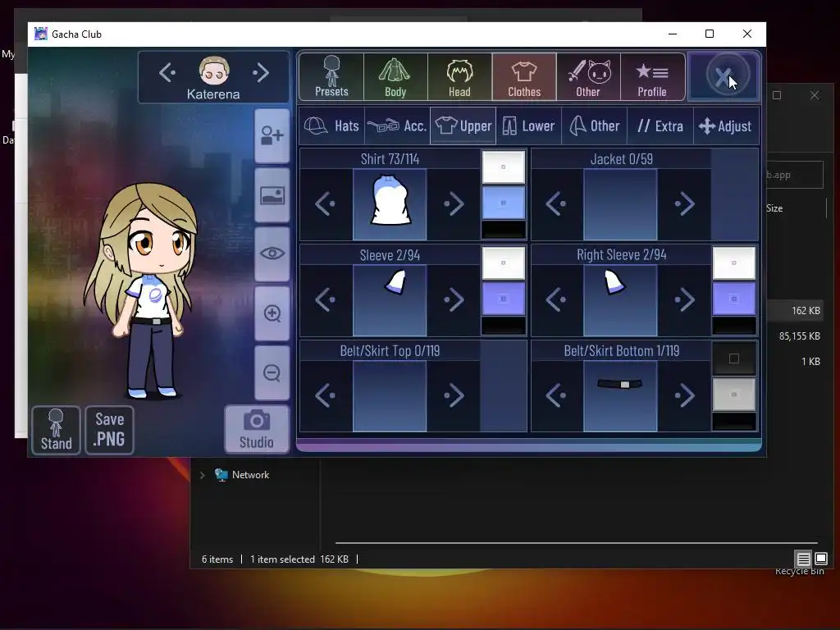This screenshot has width=840, height=630.
Task: Pick the dark Belt/Skirt Bottom color swatch
Action: click(734, 359)
